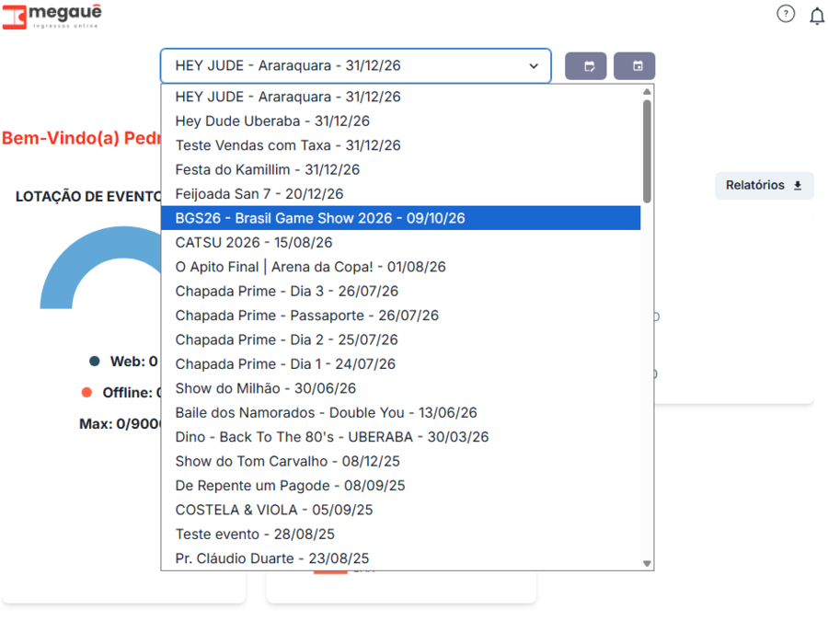The image size is (828, 644).
Task: Select Show do Milhão - 30/06/26
Action: coord(401,388)
